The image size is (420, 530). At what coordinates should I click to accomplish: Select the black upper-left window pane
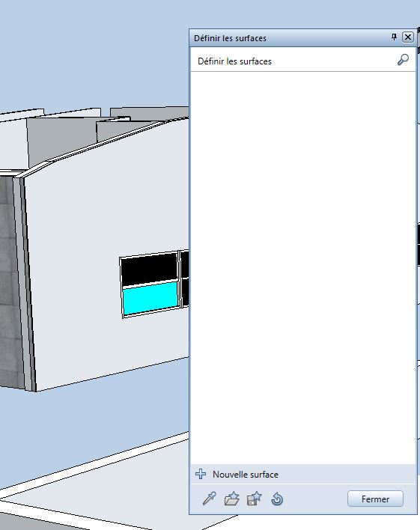point(149,269)
